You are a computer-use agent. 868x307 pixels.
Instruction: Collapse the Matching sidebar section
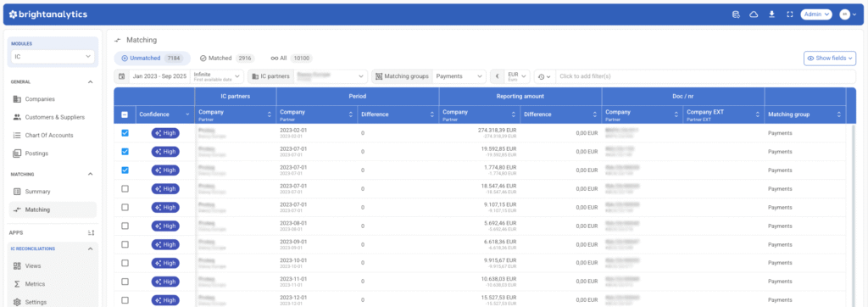point(91,174)
